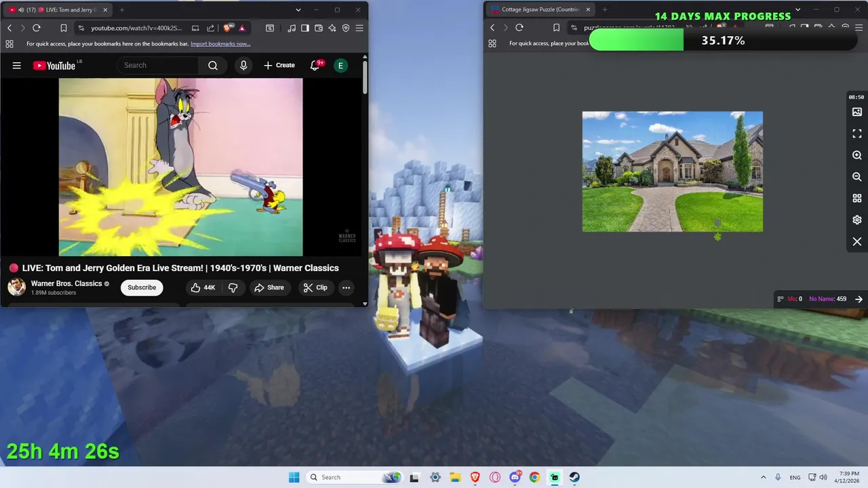Image resolution: width=868 pixels, height=488 pixels.
Task: Open more actions three-dot menu under video
Action: [x=346, y=287]
